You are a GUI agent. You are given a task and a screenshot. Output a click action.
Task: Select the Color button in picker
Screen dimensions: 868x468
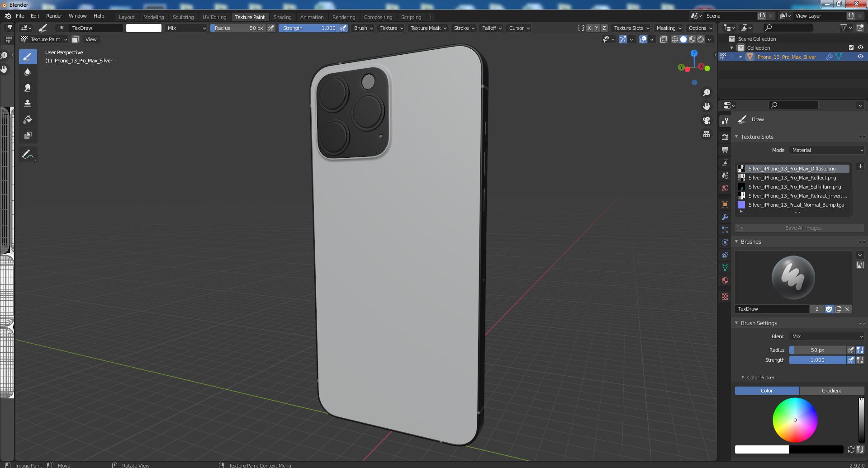(x=767, y=391)
